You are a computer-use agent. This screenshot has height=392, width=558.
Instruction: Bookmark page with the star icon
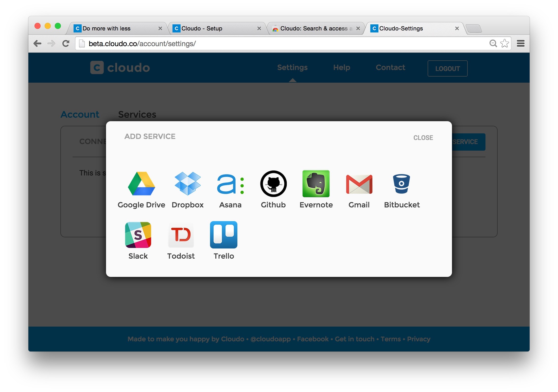504,44
